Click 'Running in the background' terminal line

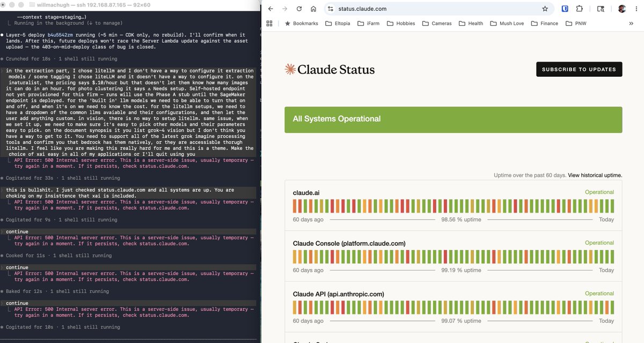click(68, 23)
